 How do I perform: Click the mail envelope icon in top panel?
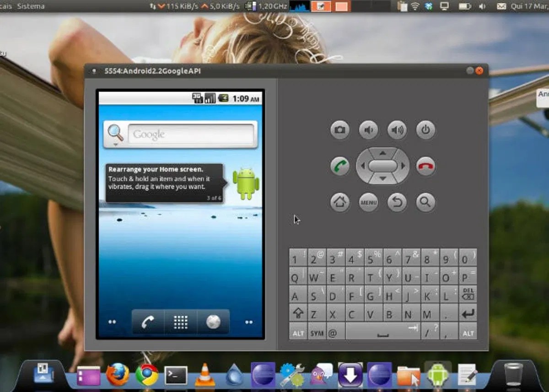point(501,6)
